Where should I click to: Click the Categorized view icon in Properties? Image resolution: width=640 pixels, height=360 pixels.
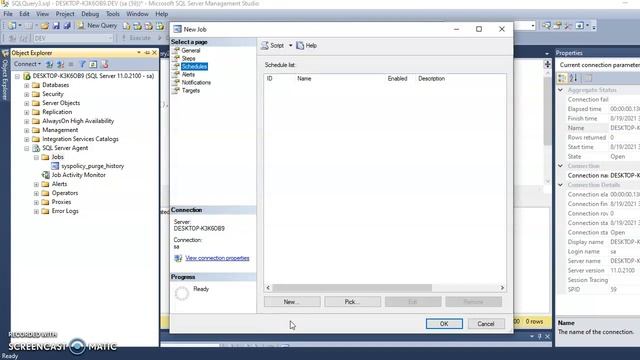pos(562,78)
